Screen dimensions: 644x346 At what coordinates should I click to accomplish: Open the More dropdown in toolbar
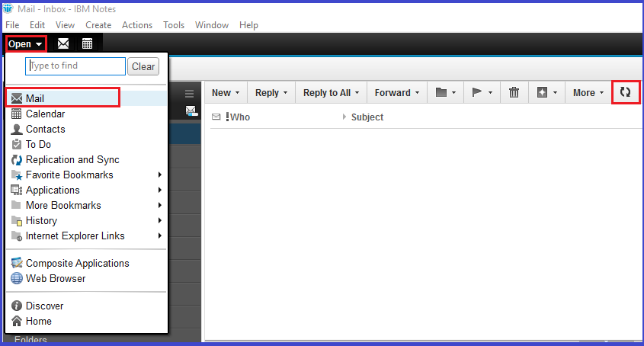click(x=588, y=92)
